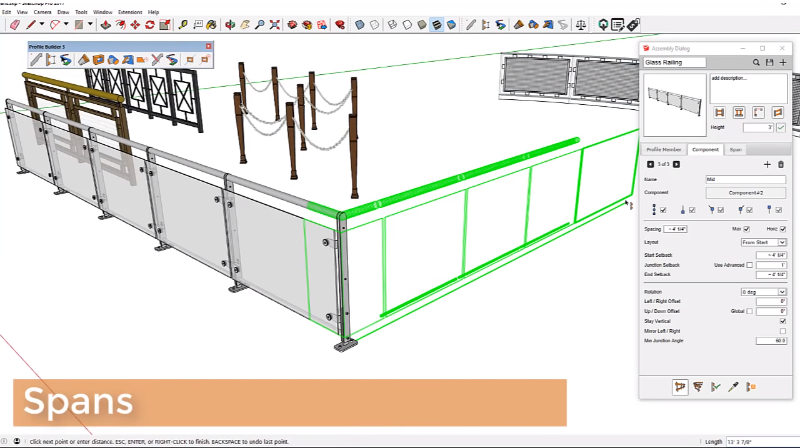Save the assembly with the disk icon

tap(769, 62)
